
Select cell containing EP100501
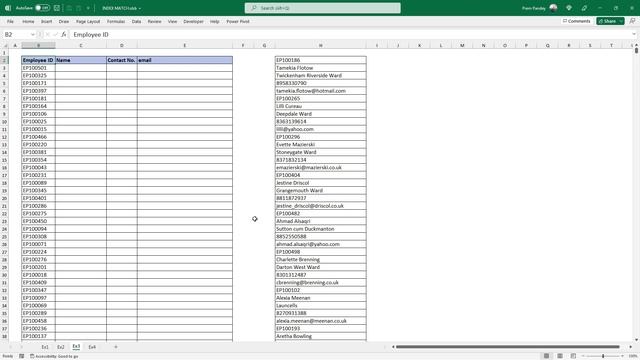click(38, 68)
